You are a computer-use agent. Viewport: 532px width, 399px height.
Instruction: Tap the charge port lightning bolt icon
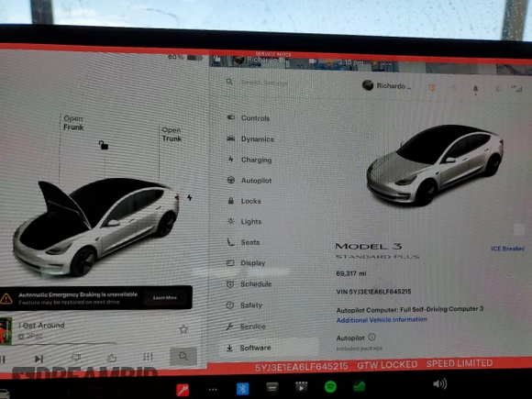coord(189,197)
